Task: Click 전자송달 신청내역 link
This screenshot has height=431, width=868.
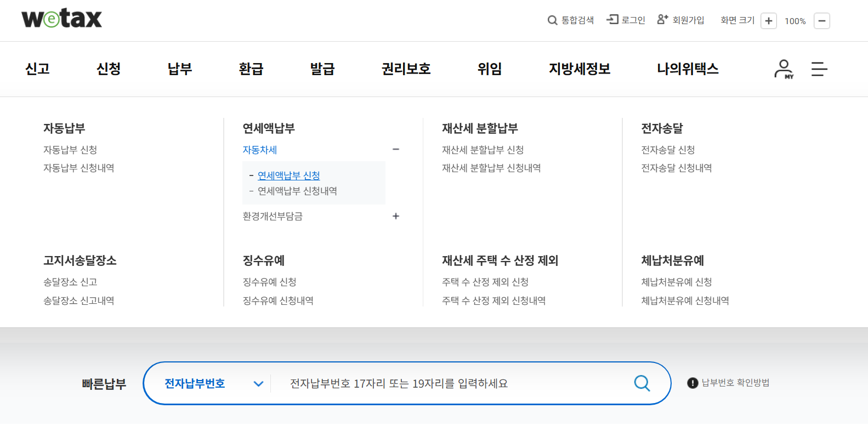Action: pos(677,168)
